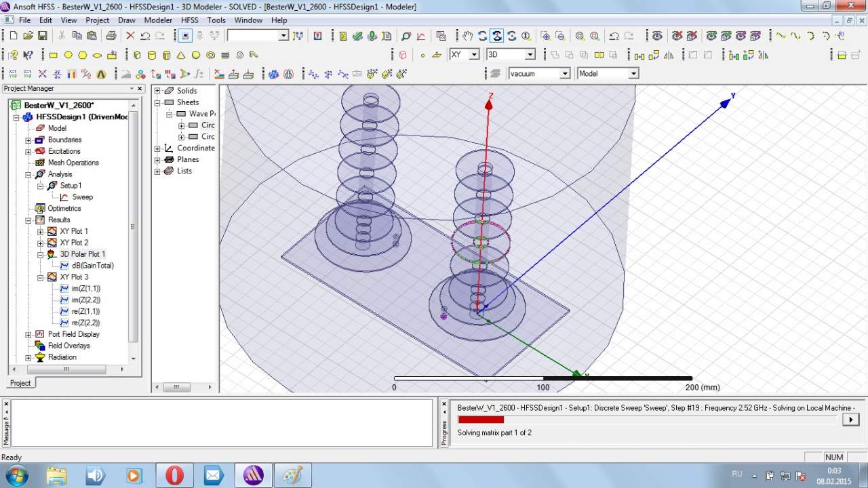This screenshot has width=868, height=488.
Task: Open the Modeler menu
Action: (158, 20)
